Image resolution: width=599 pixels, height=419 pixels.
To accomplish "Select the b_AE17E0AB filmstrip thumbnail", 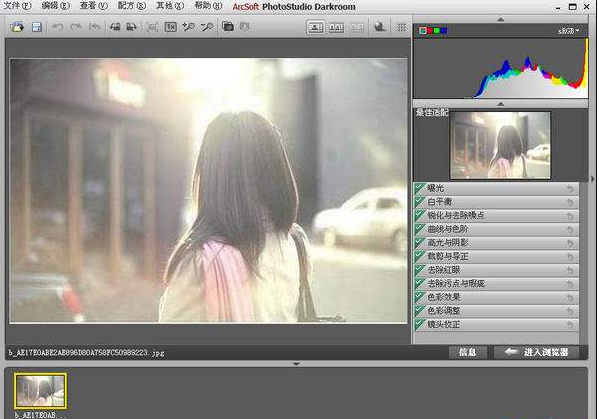I will tap(40, 391).
